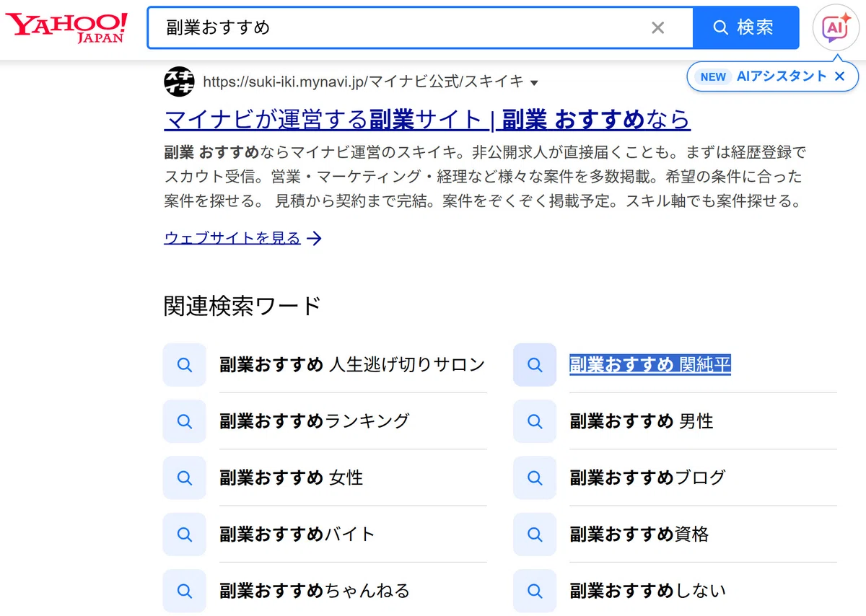866x616 pixels.
Task: Click the スキイキ site favicon
Action: click(180, 82)
